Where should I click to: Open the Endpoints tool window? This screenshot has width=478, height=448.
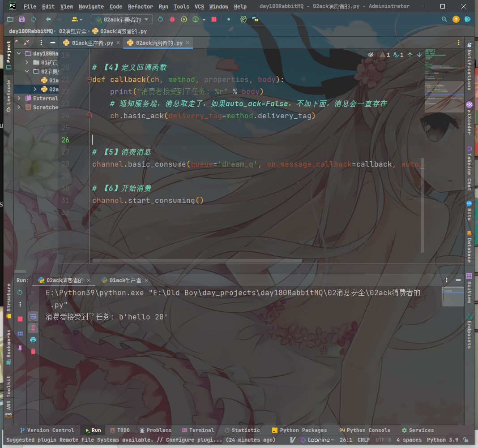tap(469, 331)
